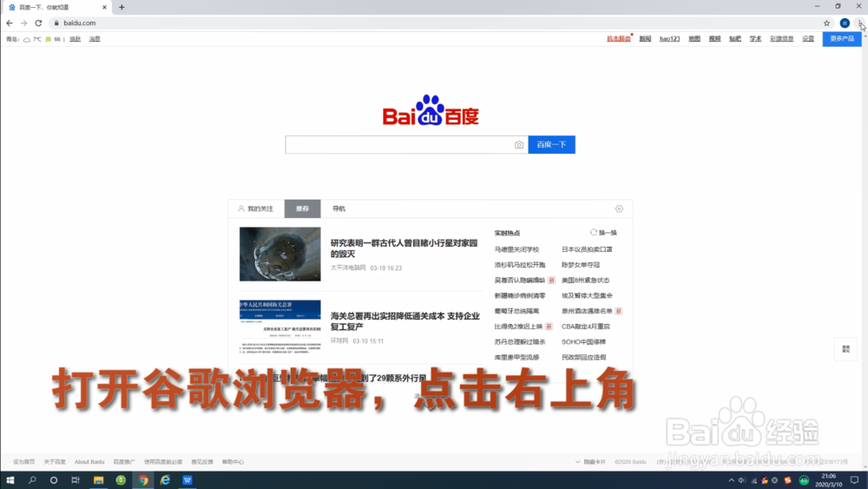Click the red 抗击肺炎 link
868x489 pixels.
click(x=618, y=39)
